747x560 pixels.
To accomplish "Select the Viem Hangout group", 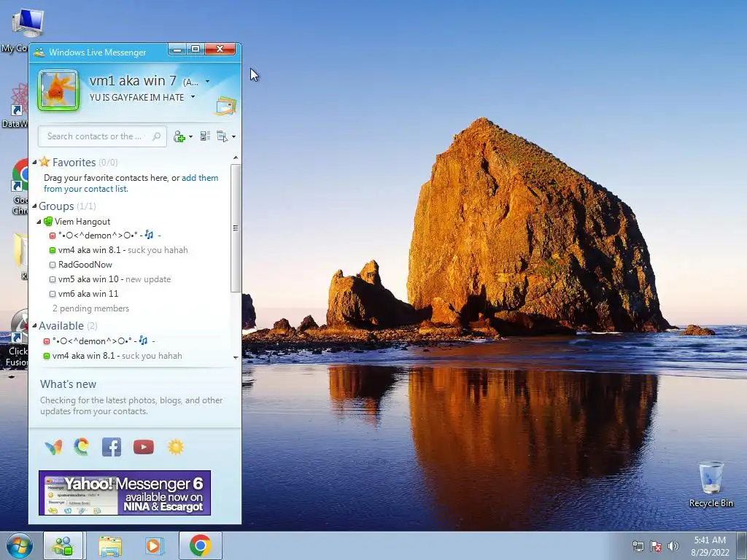I will point(82,222).
